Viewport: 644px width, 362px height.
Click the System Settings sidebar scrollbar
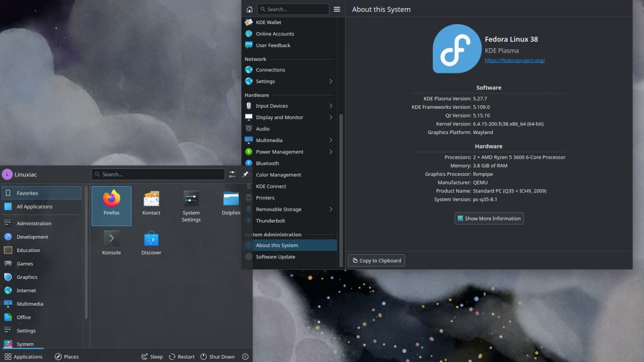341,190
